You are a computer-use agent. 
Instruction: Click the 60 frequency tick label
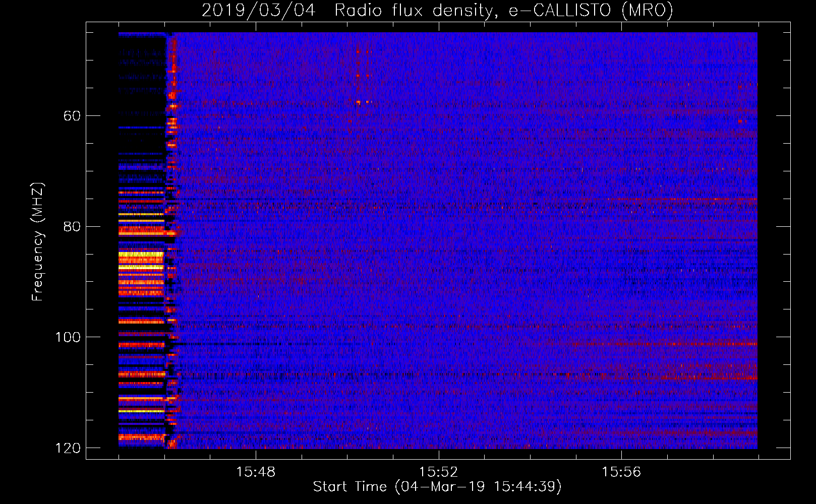pos(72,116)
